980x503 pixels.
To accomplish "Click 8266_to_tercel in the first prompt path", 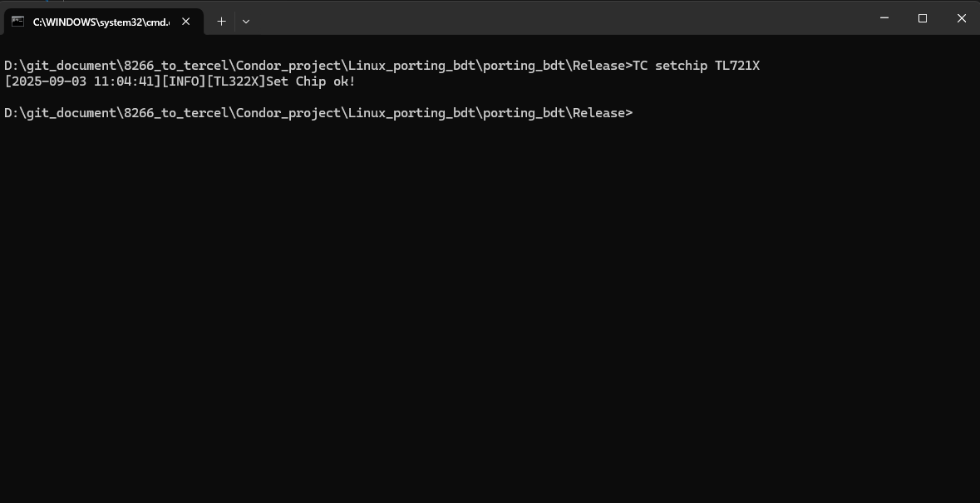I will [175, 66].
